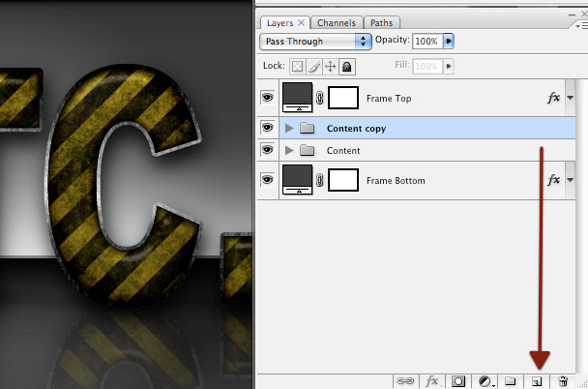
Task: Switch to the Paths tab
Action: coord(381,23)
